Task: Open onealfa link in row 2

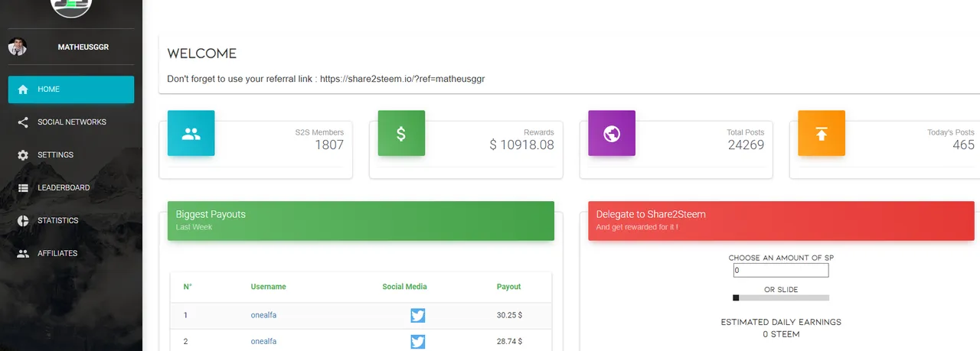Action: tap(263, 341)
